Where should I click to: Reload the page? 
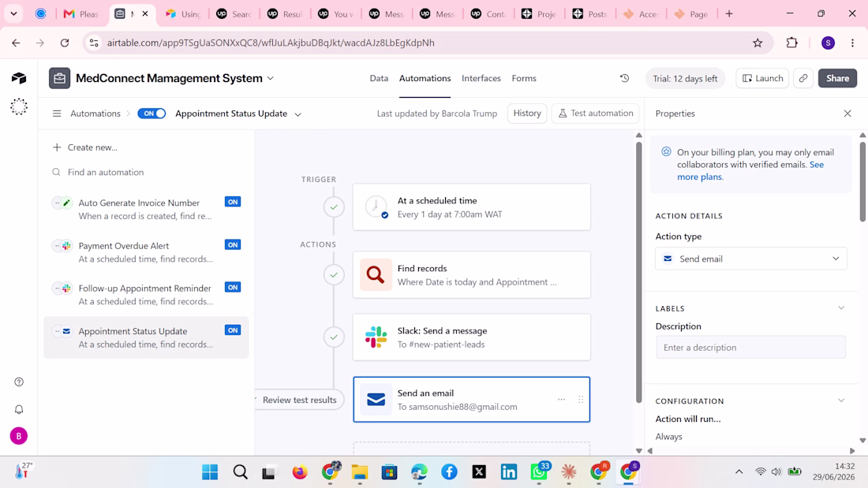[65, 43]
